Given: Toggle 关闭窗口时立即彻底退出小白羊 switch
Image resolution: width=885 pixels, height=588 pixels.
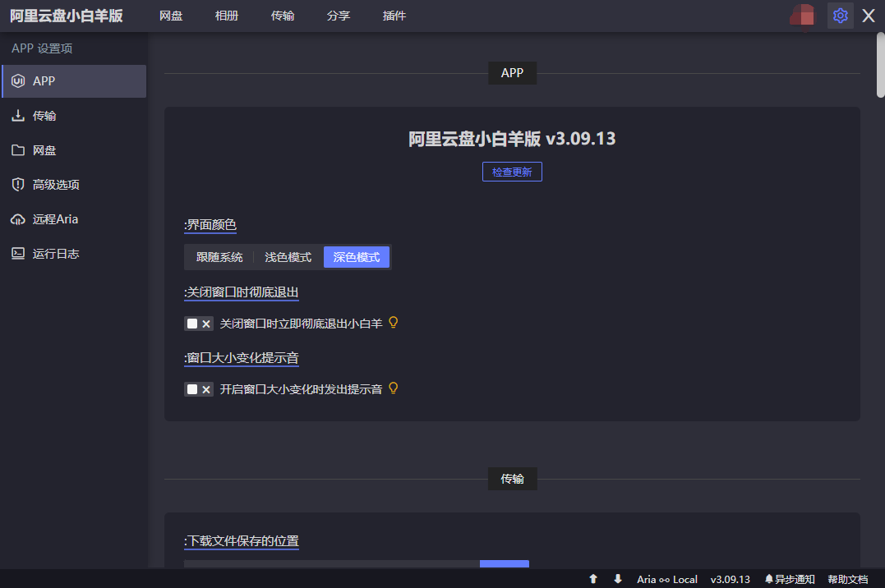Looking at the screenshot, I should coord(199,324).
